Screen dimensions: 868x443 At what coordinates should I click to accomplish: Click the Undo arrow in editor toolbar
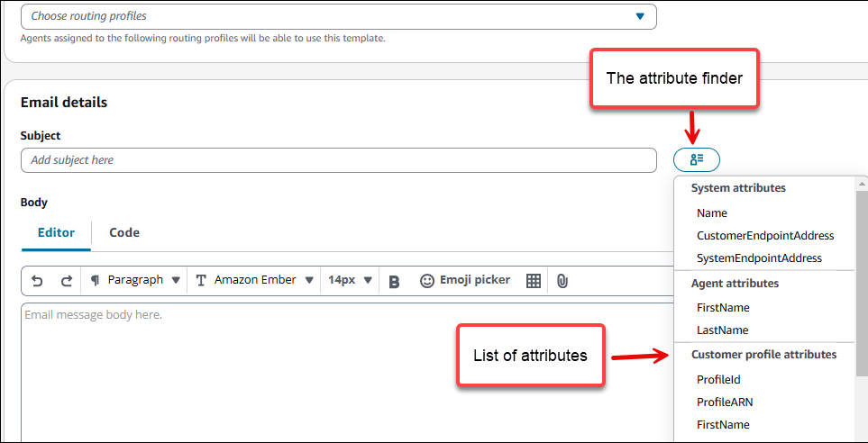pos(37,281)
